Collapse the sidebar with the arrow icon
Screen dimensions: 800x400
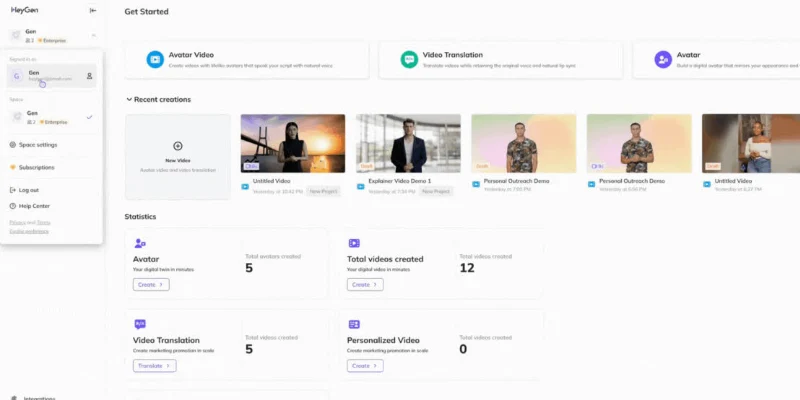pyautogui.click(x=93, y=10)
